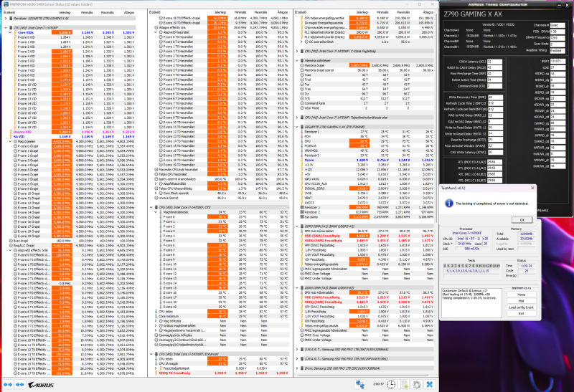The height and width of the screenshot is (392, 574).
Task: Click the completion message in TestMem5 dialog
Action: pos(491,204)
